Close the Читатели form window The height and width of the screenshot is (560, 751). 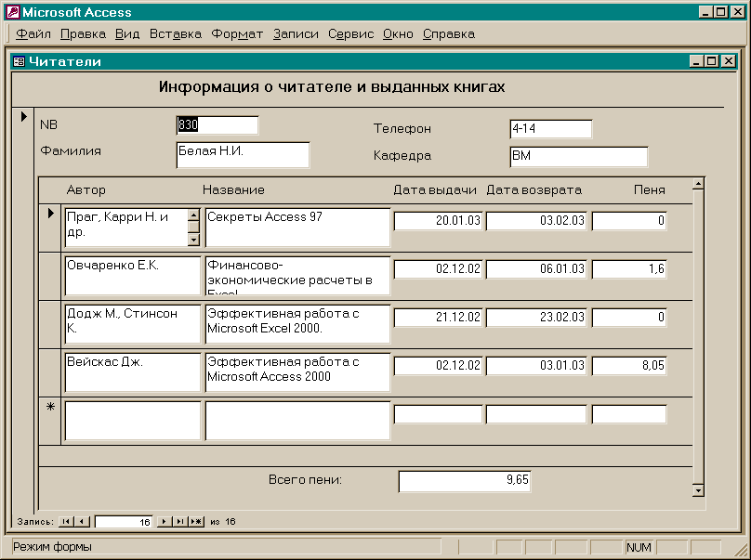tap(729, 61)
